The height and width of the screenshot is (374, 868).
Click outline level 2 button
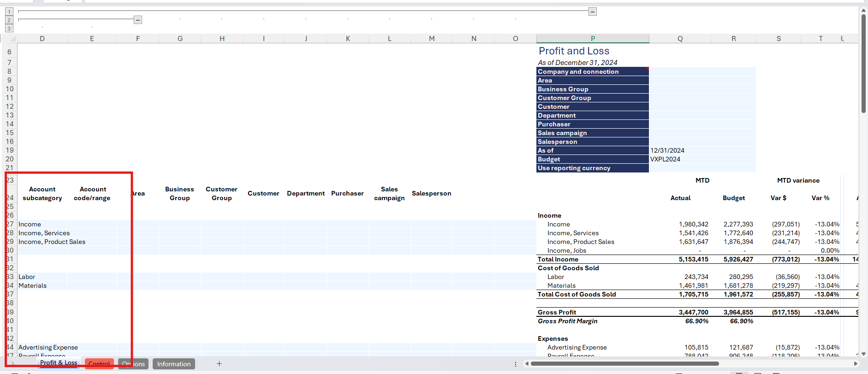(x=9, y=20)
